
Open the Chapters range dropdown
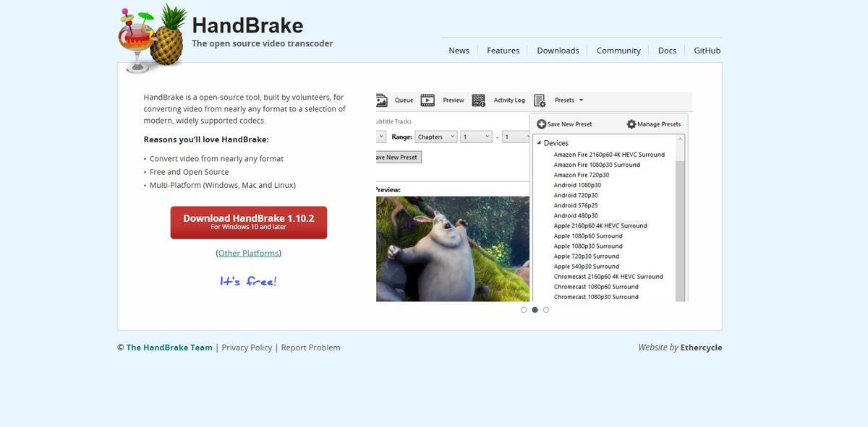click(436, 137)
